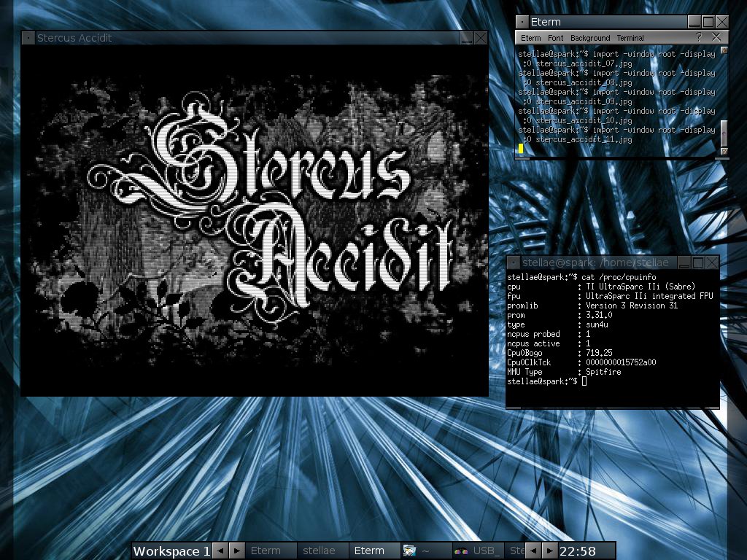Click the Stercus Accidit title bar

[x=247, y=38]
